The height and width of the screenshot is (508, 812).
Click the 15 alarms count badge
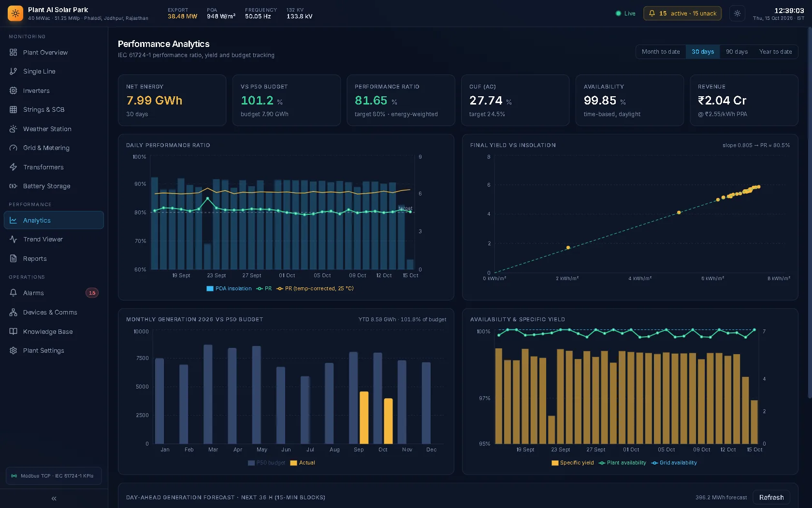click(x=92, y=293)
